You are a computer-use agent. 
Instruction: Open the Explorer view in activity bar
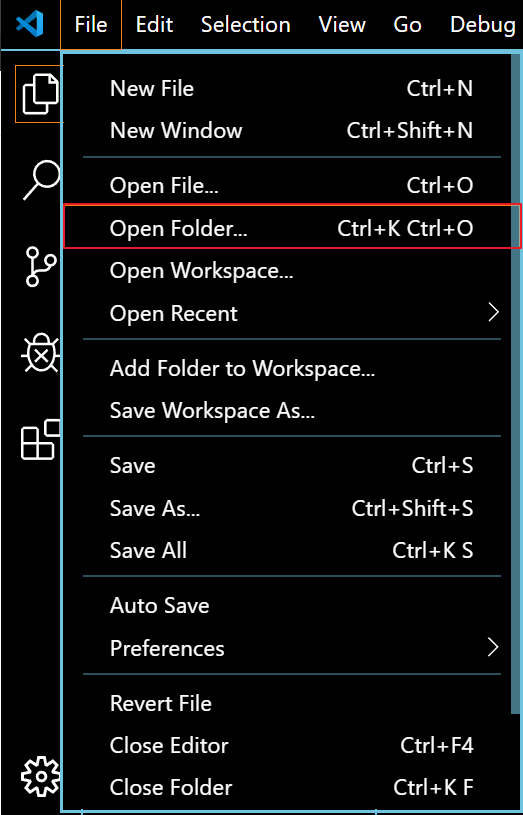[x=40, y=94]
